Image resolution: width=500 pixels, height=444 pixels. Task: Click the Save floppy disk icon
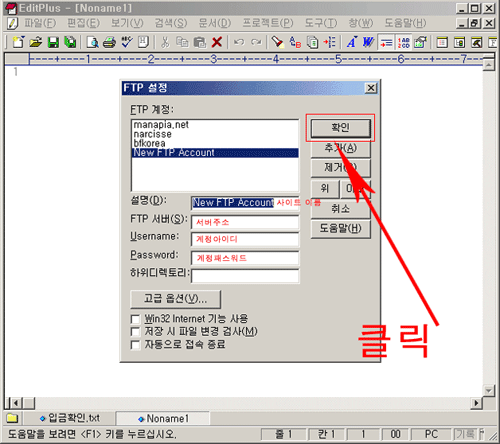[x=53, y=42]
